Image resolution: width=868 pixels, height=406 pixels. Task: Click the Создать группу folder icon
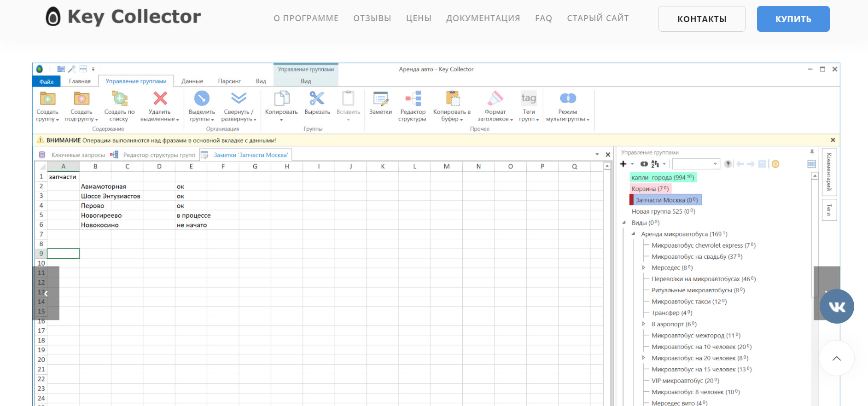click(47, 99)
